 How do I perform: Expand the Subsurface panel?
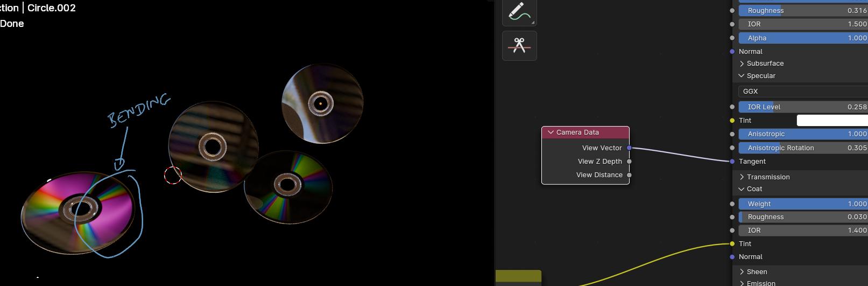[x=742, y=64]
